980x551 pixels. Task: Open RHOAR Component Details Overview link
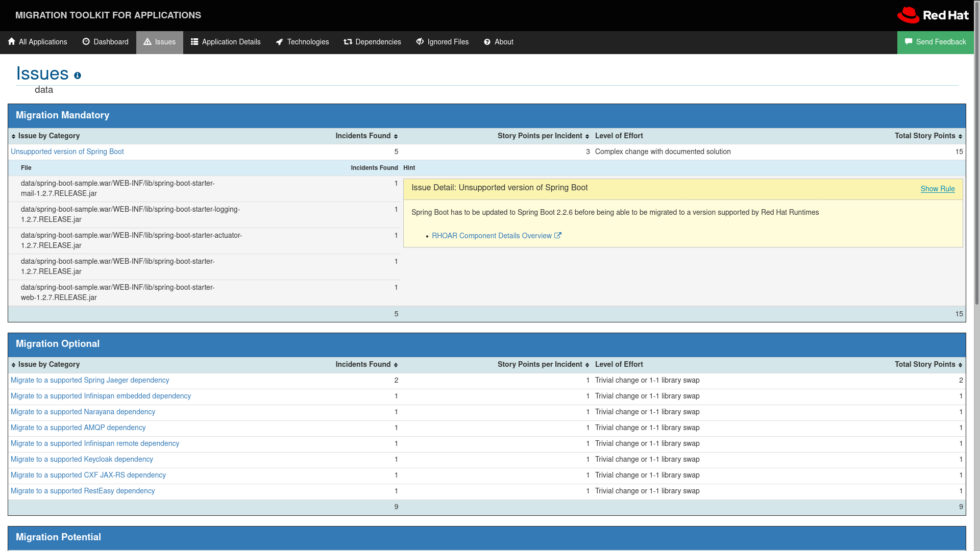click(x=491, y=236)
